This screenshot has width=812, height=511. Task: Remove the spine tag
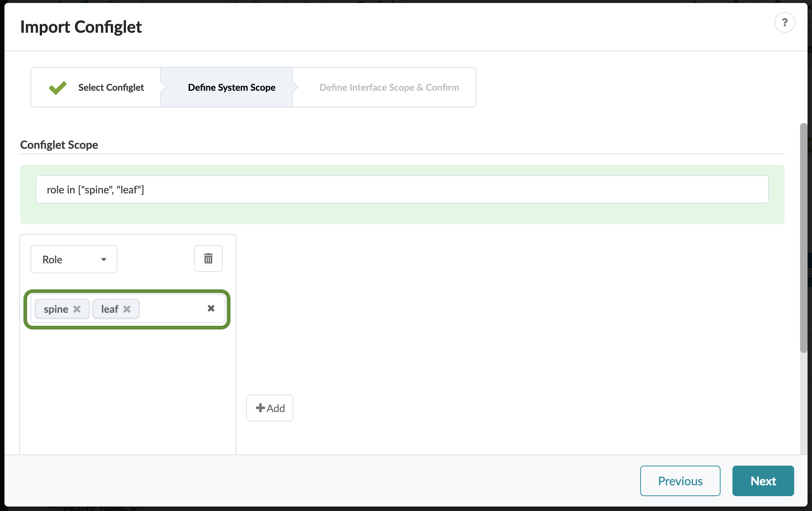[77, 309]
